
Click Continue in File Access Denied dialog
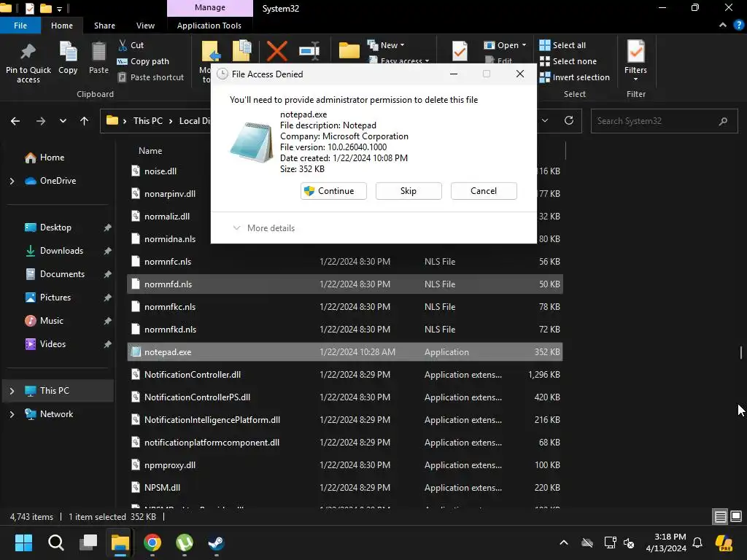(333, 191)
